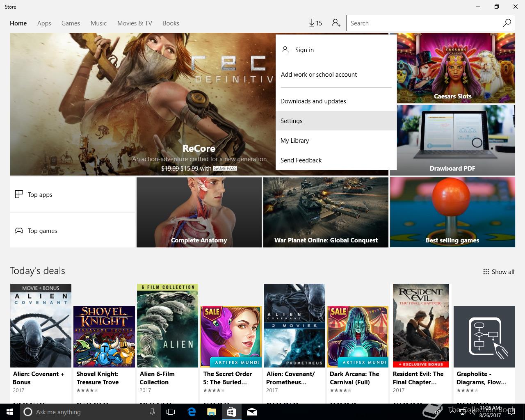Click the Cortana circle icon

pyautogui.click(x=27, y=412)
